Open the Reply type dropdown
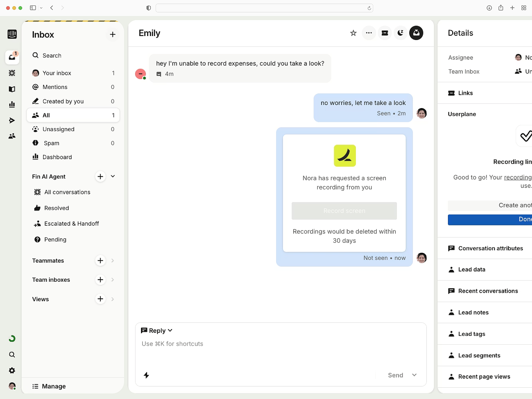The width and height of the screenshot is (532, 399). coord(157,330)
